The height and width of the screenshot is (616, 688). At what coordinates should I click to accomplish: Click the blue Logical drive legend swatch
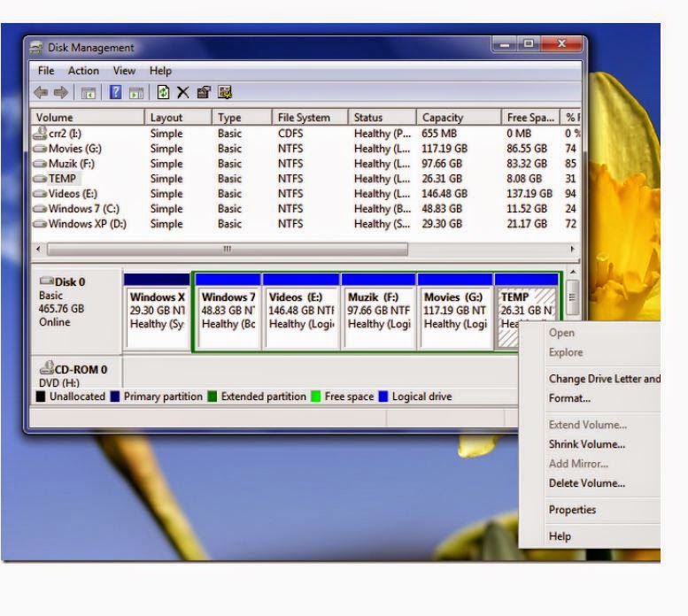tap(383, 397)
